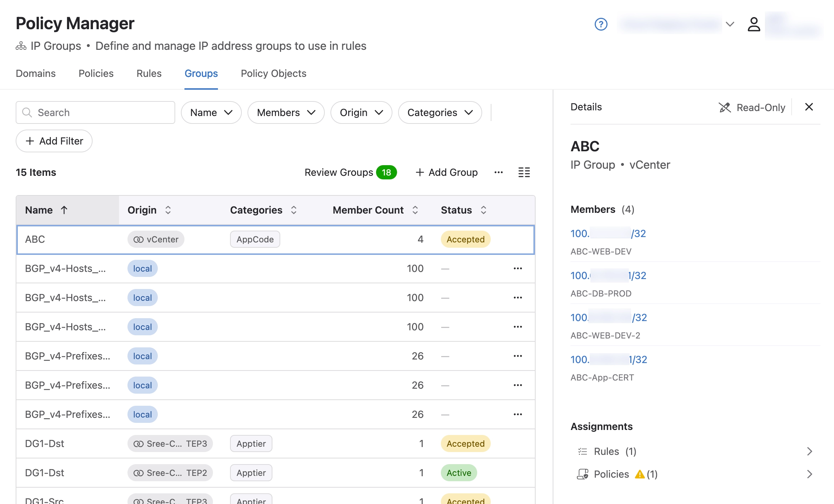Open row menu for third BGP_v4-Prefixes entry
This screenshot has width=834, height=504.
coord(518,414)
